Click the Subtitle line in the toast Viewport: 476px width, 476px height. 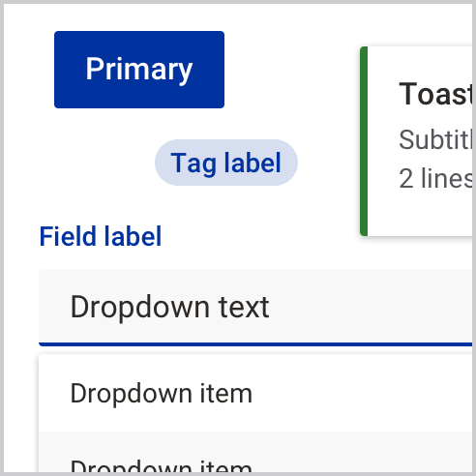(x=435, y=139)
